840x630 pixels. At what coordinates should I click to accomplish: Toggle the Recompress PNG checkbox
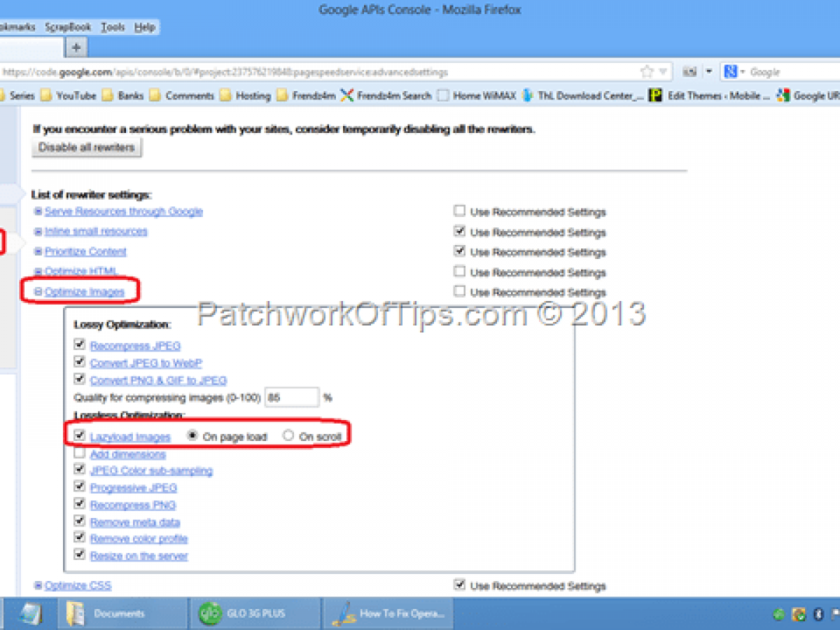click(x=79, y=504)
